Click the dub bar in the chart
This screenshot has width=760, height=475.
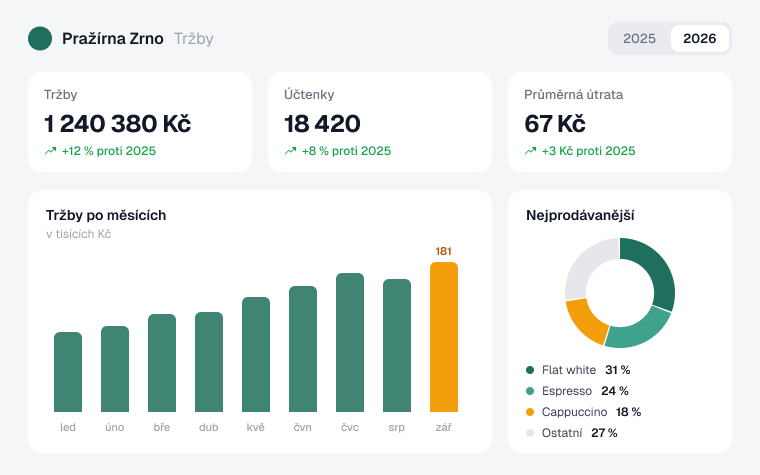pos(209,362)
